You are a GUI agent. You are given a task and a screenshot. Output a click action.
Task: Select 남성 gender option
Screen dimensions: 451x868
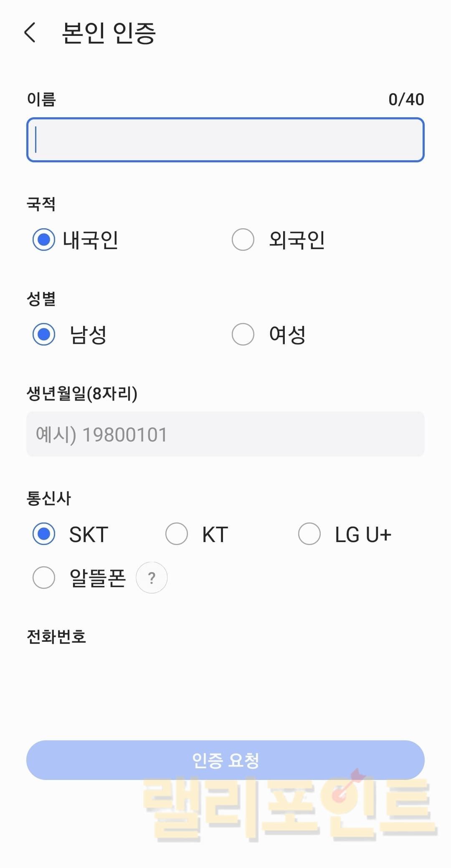(44, 334)
